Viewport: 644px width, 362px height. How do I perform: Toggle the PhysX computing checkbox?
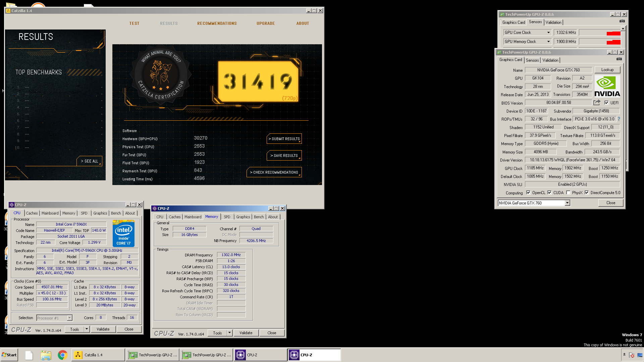pyautogui.click(x=568, y=193)
